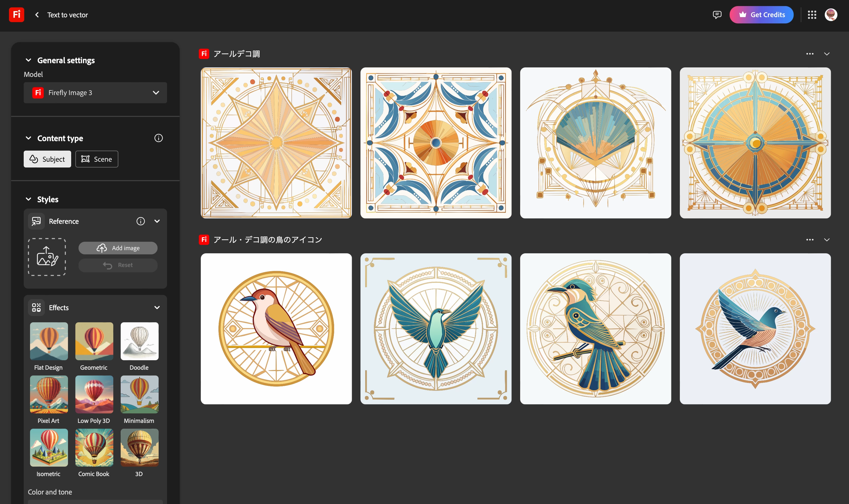Go back using the left arrow

click(x=37, y=15)
